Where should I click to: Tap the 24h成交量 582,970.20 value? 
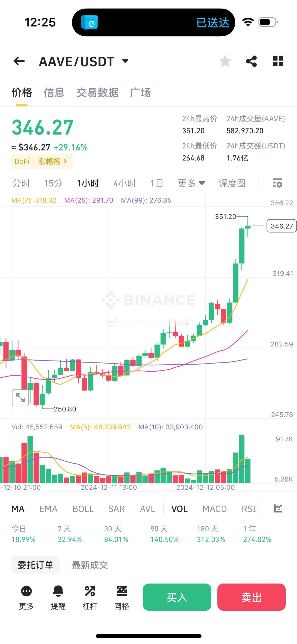tap(245, 131)
